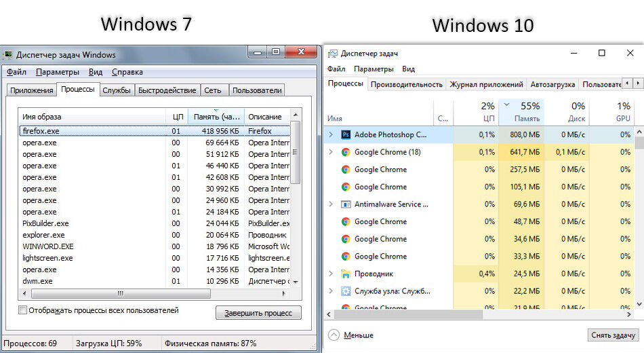Click tab scroll-right arrow in Windows 10 tabs
The height and width of the screenshot is (353, 644).
(x=637, y=83)
